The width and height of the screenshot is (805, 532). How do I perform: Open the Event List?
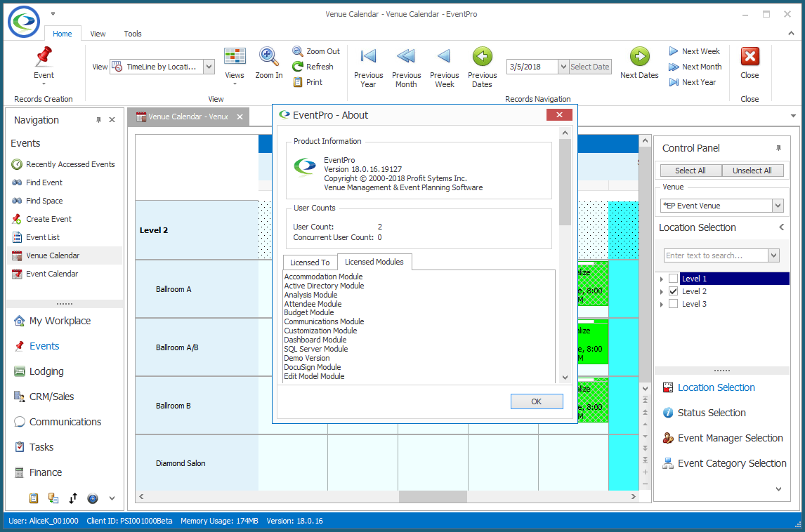pos(36,237)
